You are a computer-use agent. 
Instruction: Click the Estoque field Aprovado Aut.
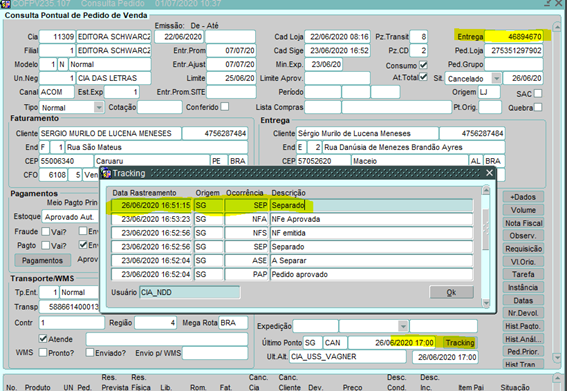(x=70, y=217)
